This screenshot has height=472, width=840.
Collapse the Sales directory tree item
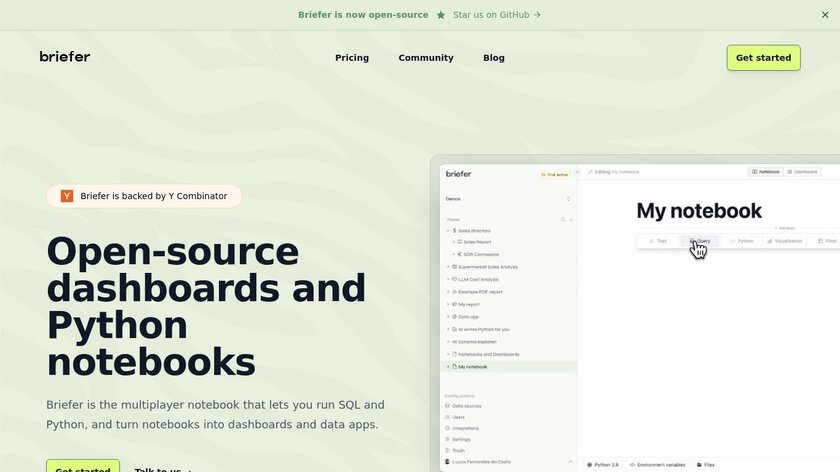(x=448, y=231)
